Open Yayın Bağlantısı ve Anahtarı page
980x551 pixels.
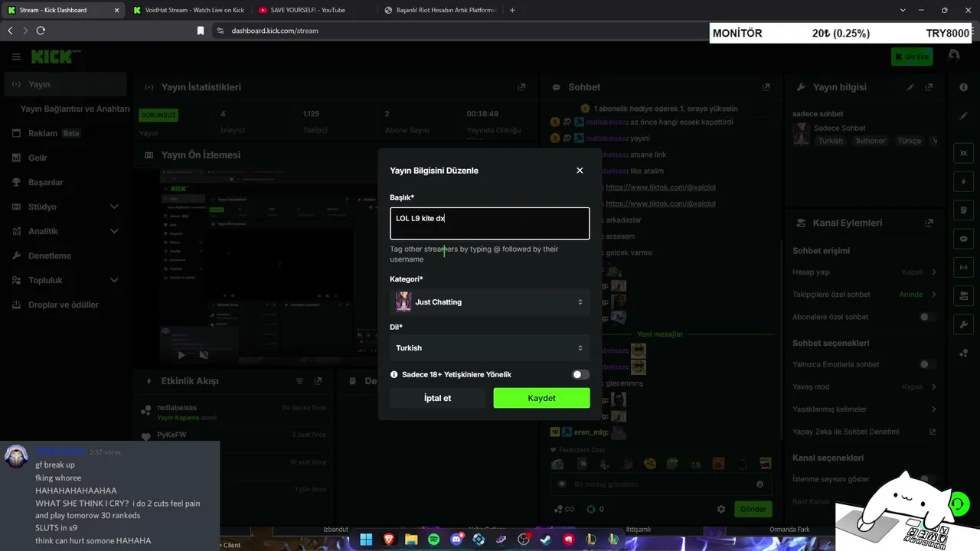[x=75, y=109]
